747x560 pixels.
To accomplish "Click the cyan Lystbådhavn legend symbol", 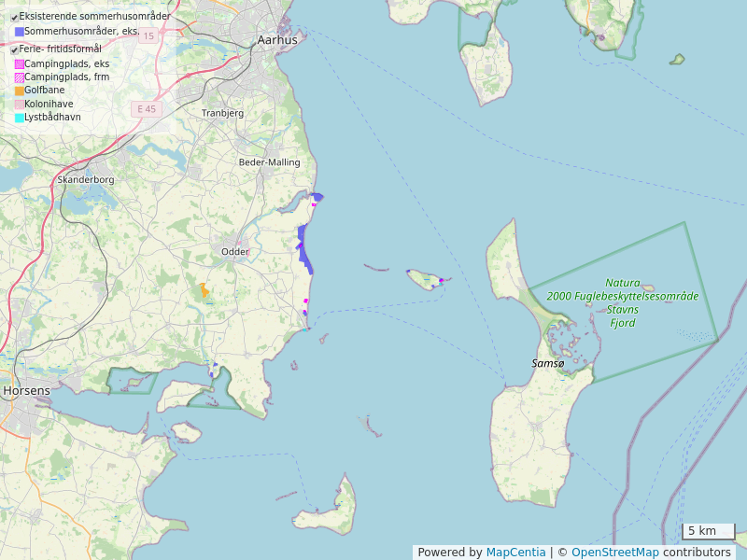I will click(19, 118).
